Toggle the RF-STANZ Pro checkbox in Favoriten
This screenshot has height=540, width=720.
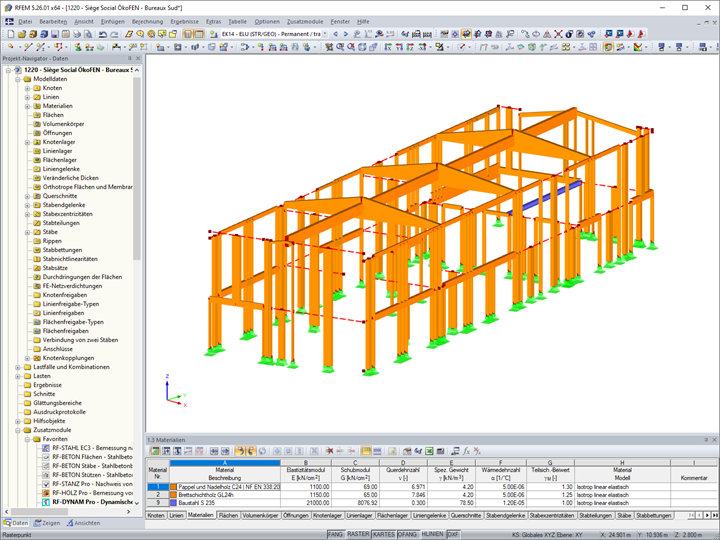click(46, 484)
